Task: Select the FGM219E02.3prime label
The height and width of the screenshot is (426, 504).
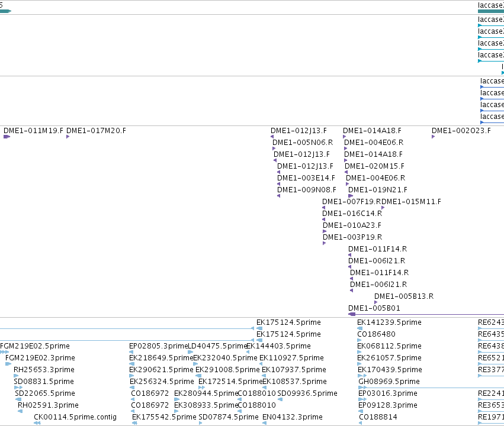Action: 40,358
